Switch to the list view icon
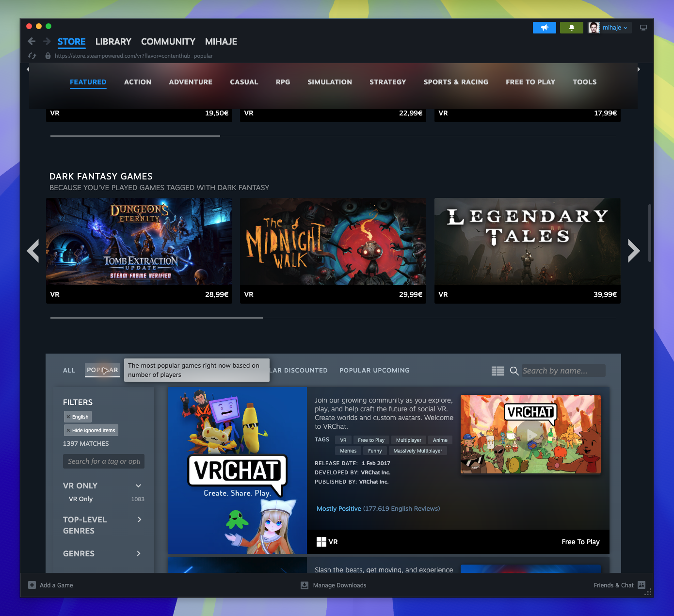The height and width of the screenshot is (616, 674). click(x=498, y=371)
